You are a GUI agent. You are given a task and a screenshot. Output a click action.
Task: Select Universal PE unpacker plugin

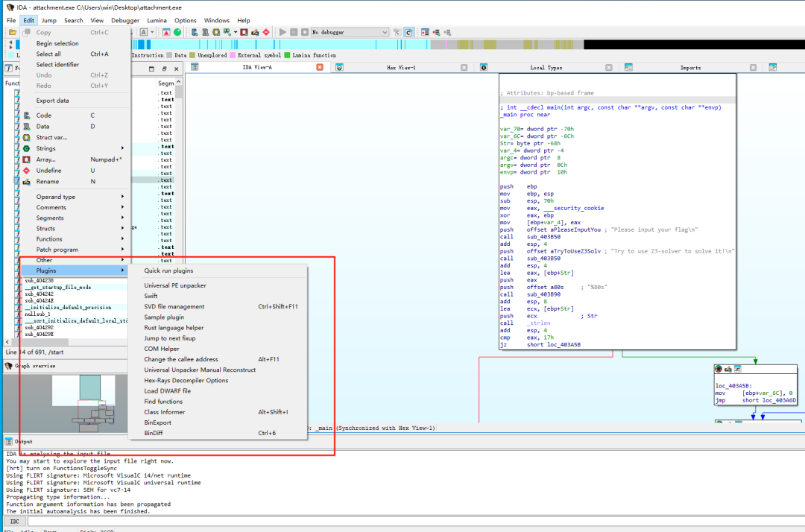pyautogui.click(x=218, y=285)
